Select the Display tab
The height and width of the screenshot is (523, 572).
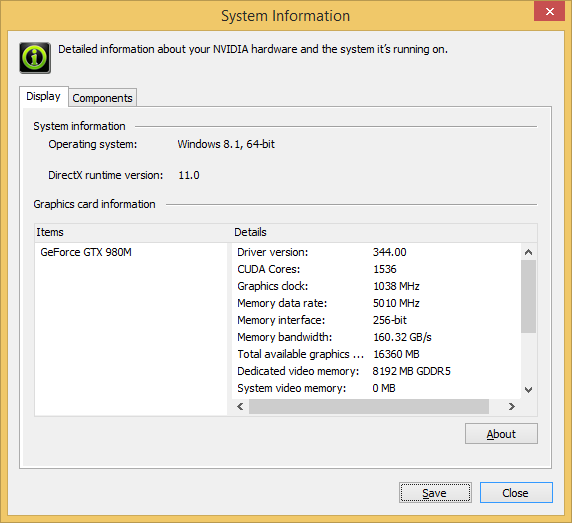point(43,96)
